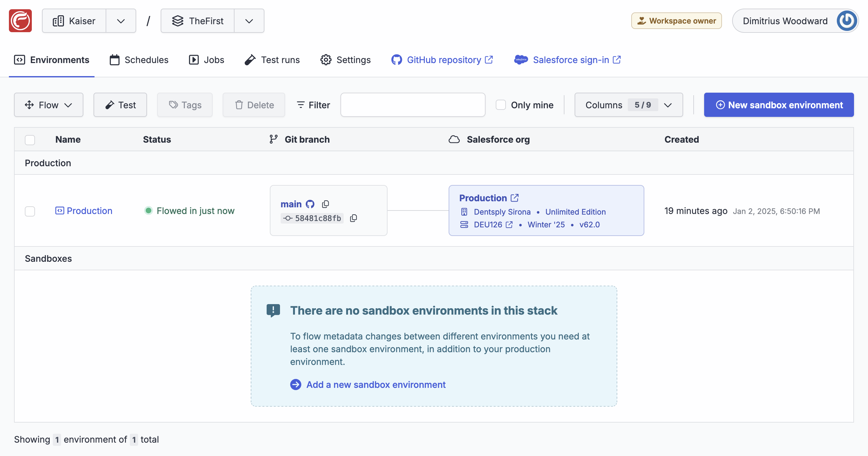Toggle the select-all header checkbox
Image resolution: width=868 pixels, height=456 pixels.
pos(30,139)
